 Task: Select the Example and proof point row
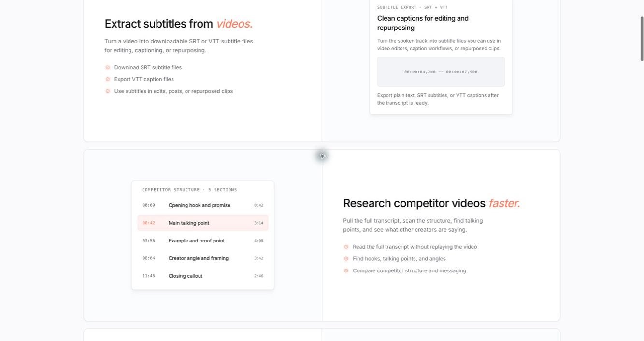pos(203,241)
